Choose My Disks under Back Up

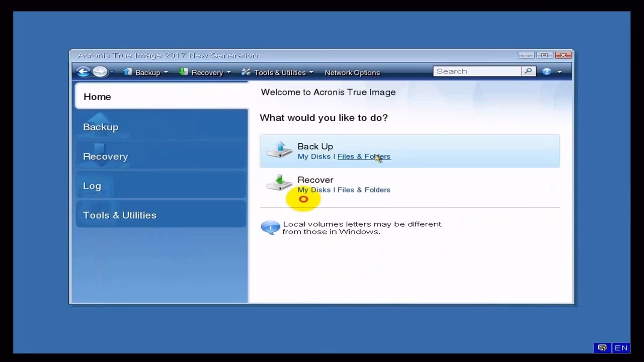(314, 156)
